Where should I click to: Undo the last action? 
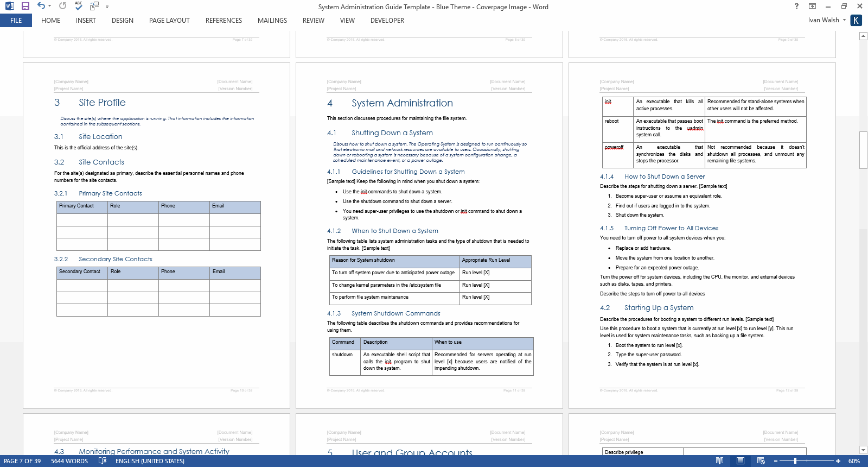[x=41, y=6]
